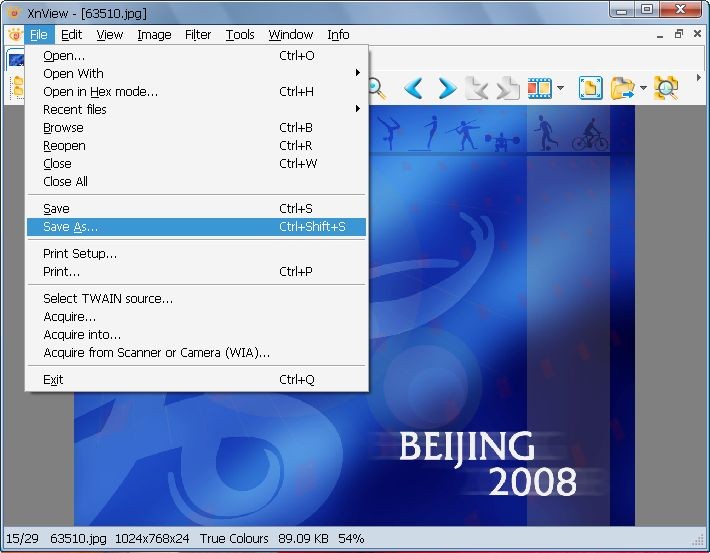
Task: Open the Image menu
Action: [x=154, y=35]
